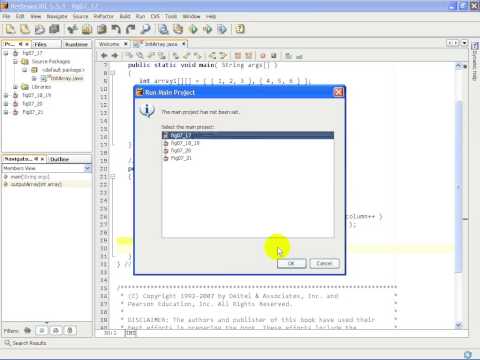Click the Clean and Build toolbar icon

(178, 29)
